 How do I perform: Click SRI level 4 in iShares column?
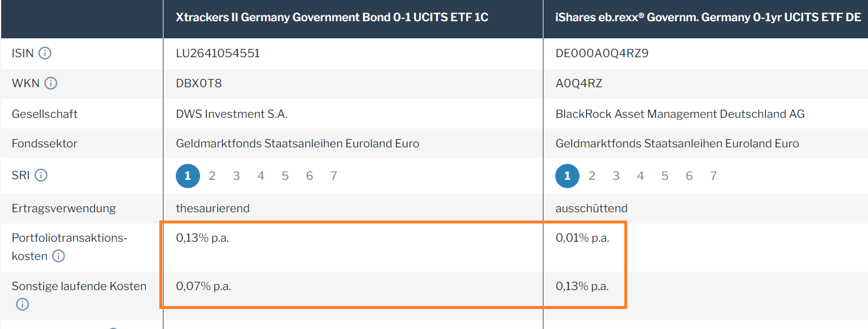[640, 176]
